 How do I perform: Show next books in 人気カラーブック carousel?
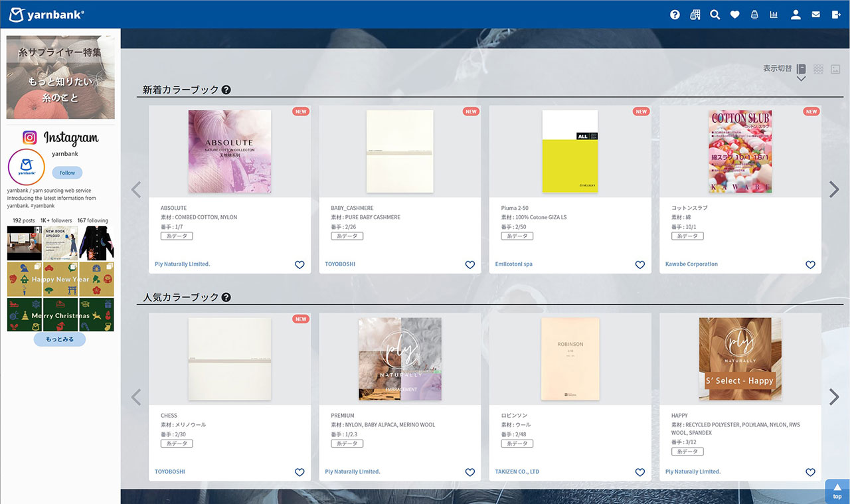pyautogui.click(x=834, y=397)
